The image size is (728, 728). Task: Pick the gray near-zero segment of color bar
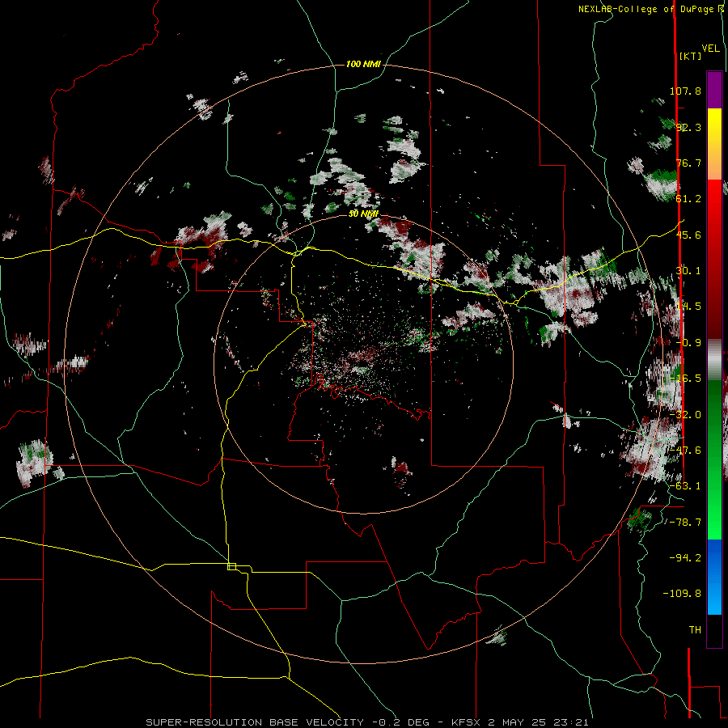click(x=714, y=359)
